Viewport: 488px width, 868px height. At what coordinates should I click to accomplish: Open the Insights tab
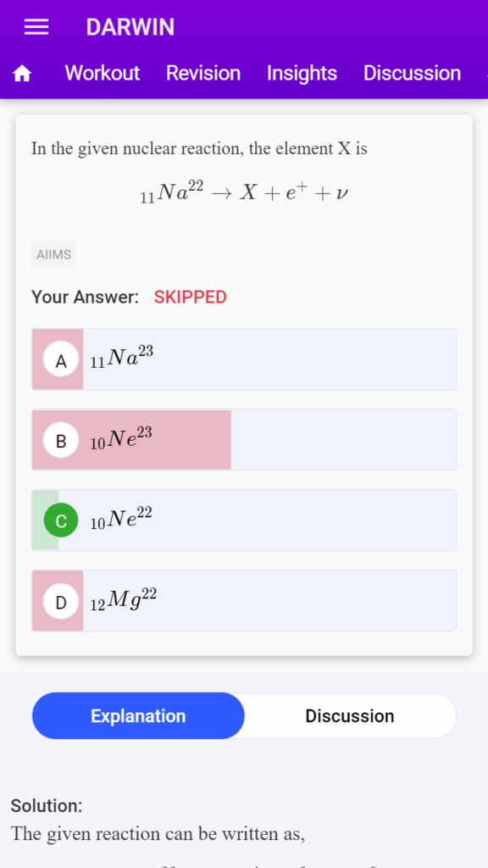pyautogui.click(x=302, y=73)
